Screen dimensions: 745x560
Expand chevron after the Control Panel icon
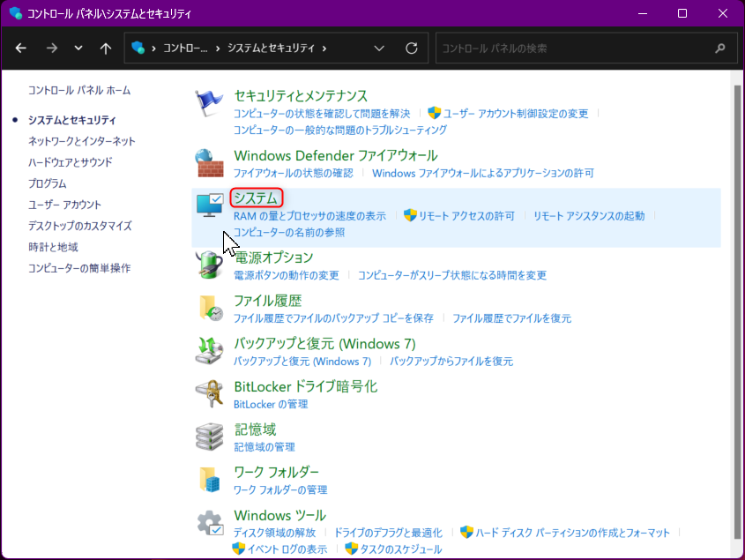(153, 48)
